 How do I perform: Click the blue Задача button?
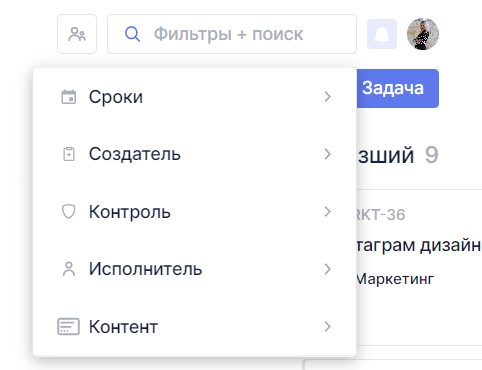(x=397, y=88)
